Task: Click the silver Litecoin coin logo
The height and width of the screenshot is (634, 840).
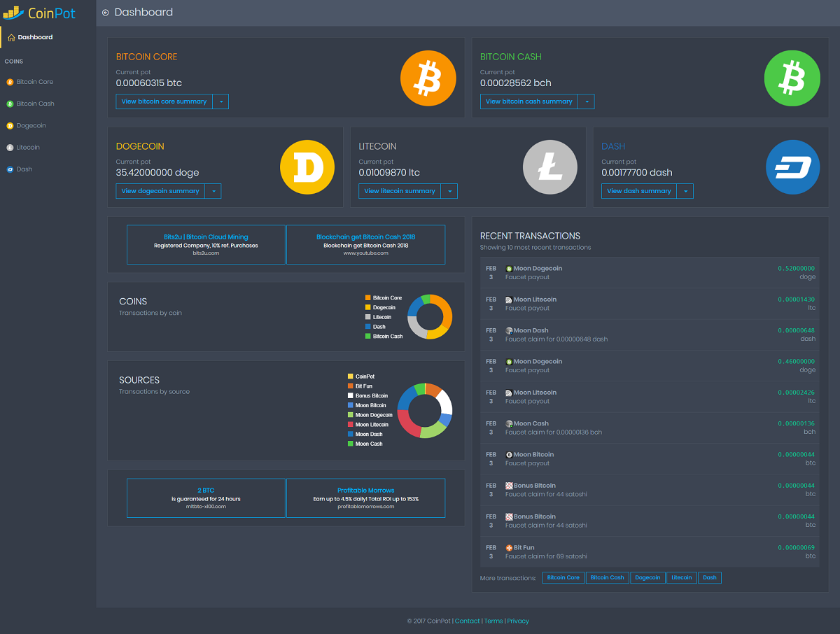Action: click(x=550, y=167)
